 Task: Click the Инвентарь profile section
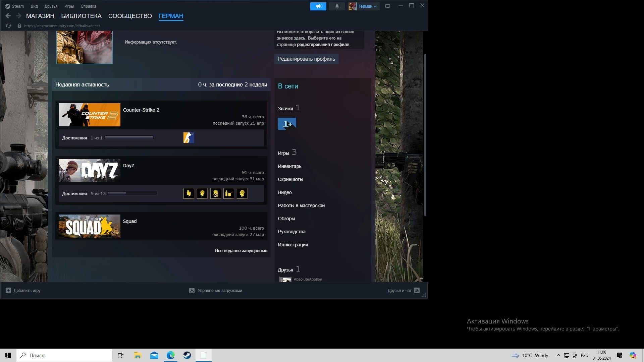pyautogui.click(x=289, y=166)
